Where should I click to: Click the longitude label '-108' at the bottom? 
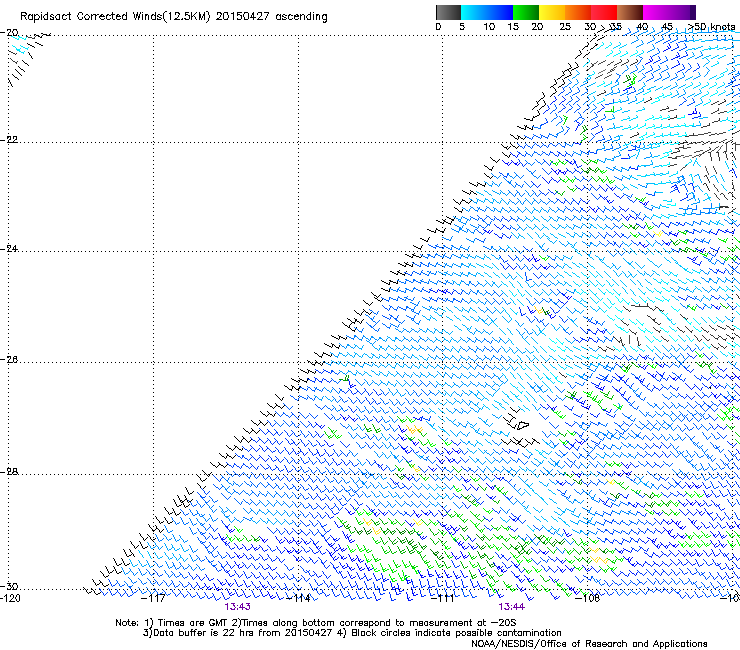point(588,598)
